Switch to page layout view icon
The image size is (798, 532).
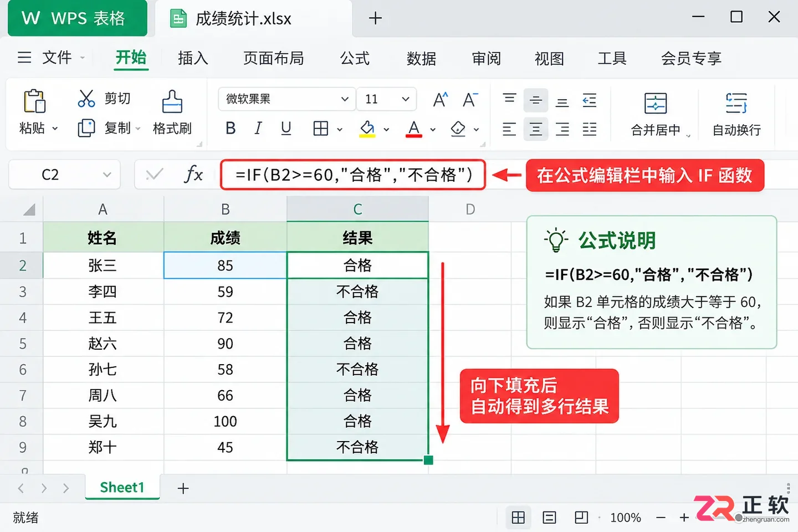[x=549, y=518]
